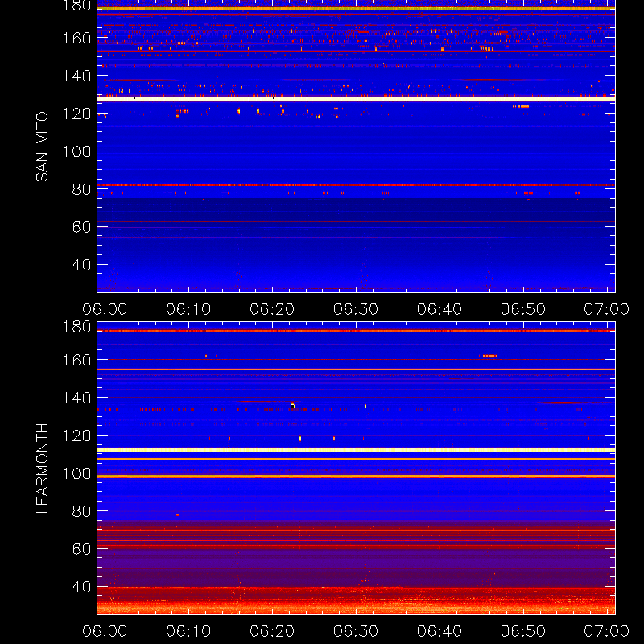Click 06:40 time label under San Vito plot

(x=440, y=309)
